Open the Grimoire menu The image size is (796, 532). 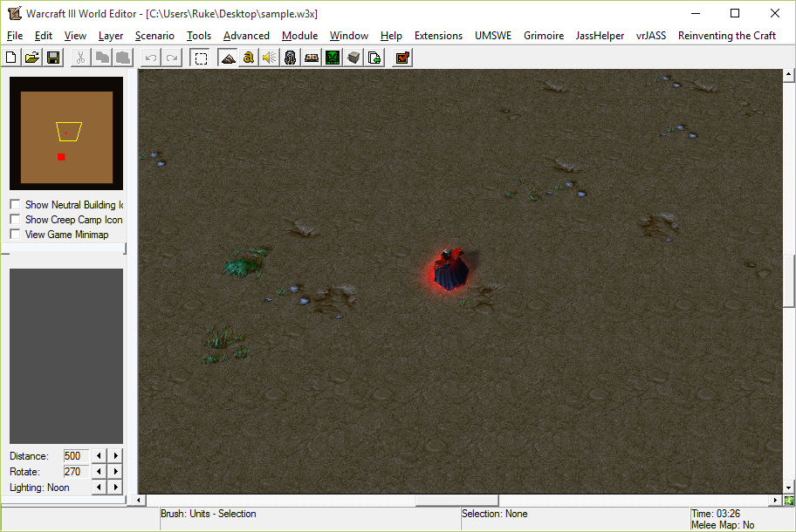point(544,36)
